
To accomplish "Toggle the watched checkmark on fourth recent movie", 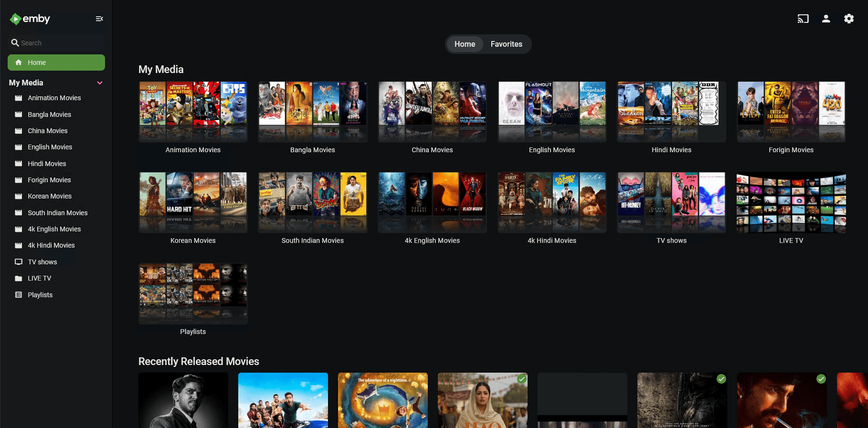I will coord(522,379).
